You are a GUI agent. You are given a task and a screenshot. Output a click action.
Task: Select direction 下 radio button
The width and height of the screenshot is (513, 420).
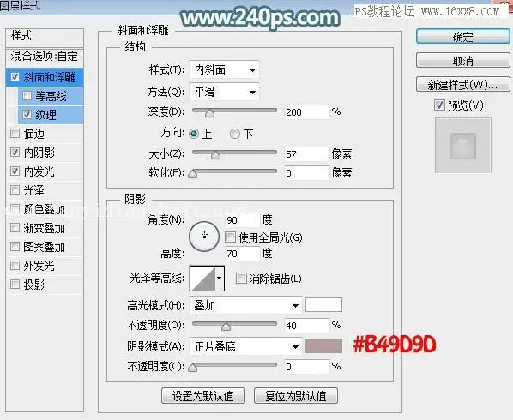coord(234,134)
